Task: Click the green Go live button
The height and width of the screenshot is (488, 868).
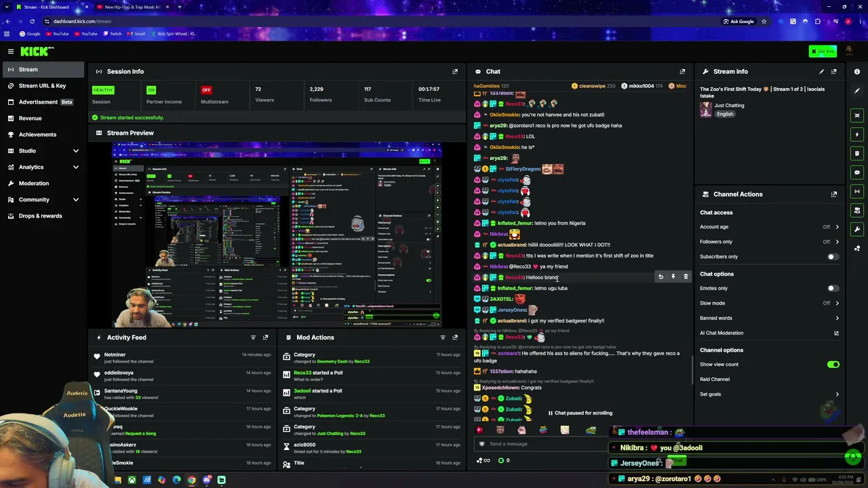Action: pyautogui.click(x=823, y=52)
